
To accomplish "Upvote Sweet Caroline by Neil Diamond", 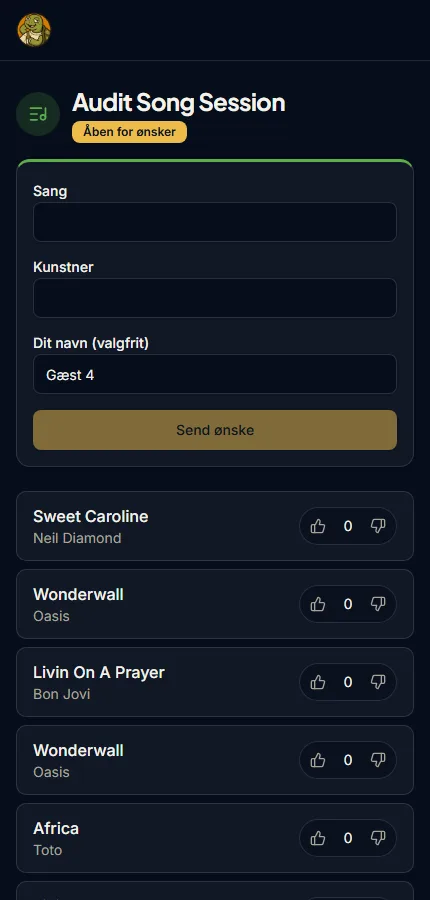I will tap(318, 526).
